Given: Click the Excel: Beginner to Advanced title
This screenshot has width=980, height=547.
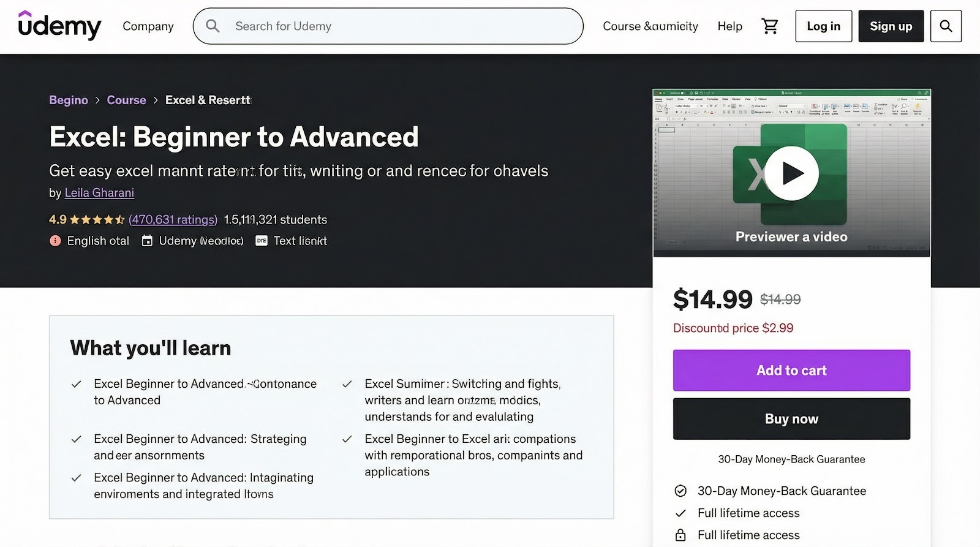Looking at the screenshot, I should 234,137.
